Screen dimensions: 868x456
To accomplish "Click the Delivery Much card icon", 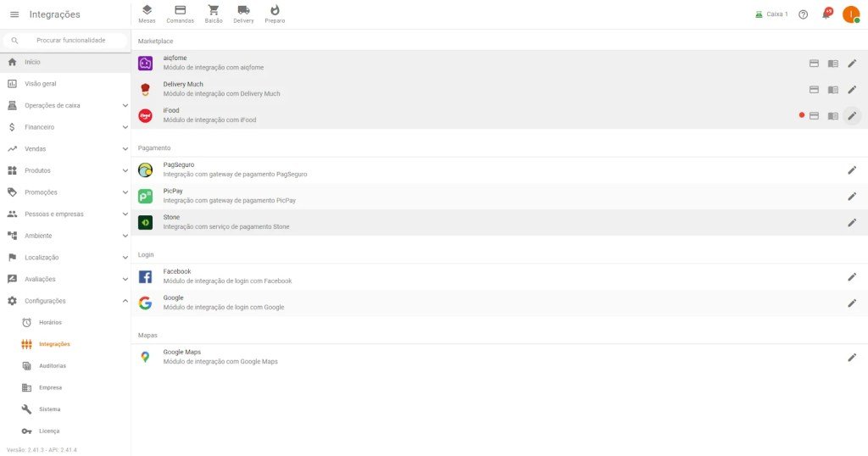I will pyautogui.click(x=814, y=90).
